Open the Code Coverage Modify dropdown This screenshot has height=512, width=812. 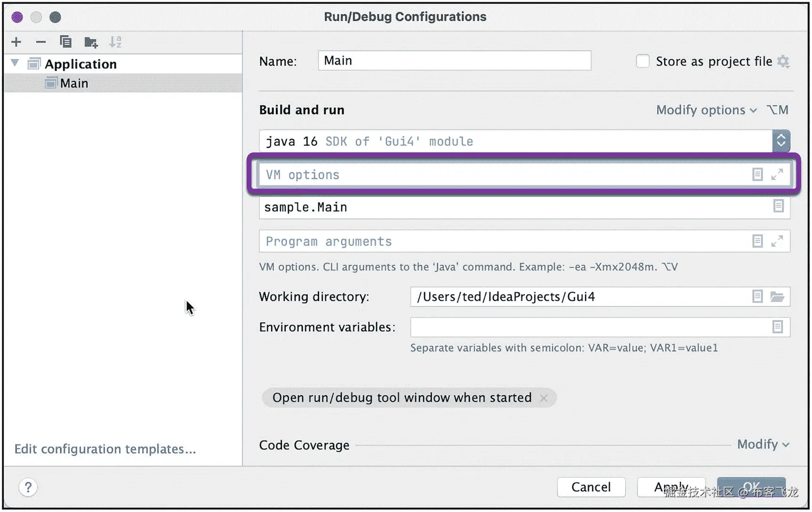763,444
